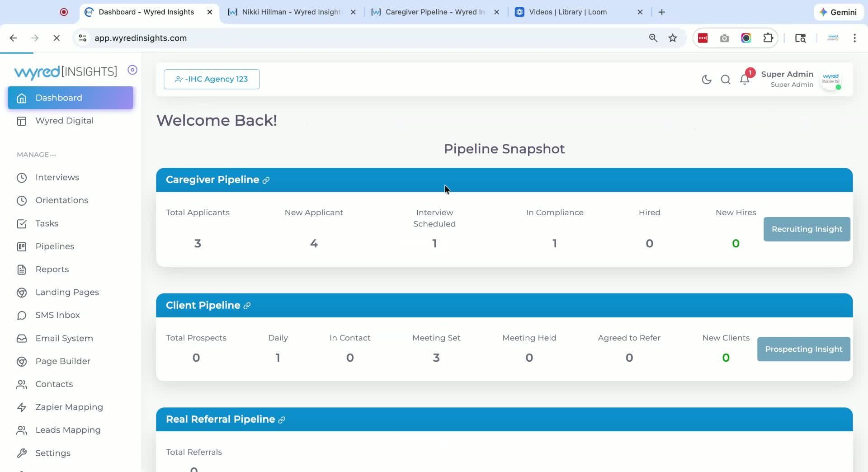Open Client Pipeline link icon

coord(247,306)
